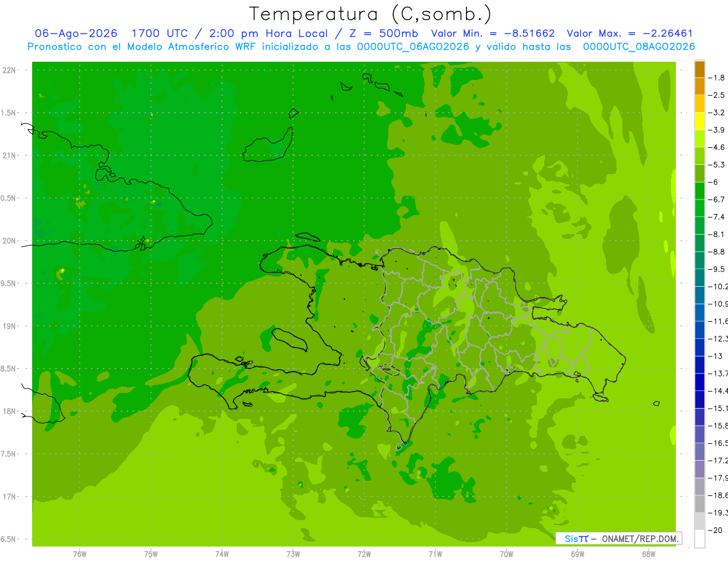The width and height of the screenshot is (728, 562).
Task: Click the '69W' longitude axis label
Action: [x=578, y=554]
